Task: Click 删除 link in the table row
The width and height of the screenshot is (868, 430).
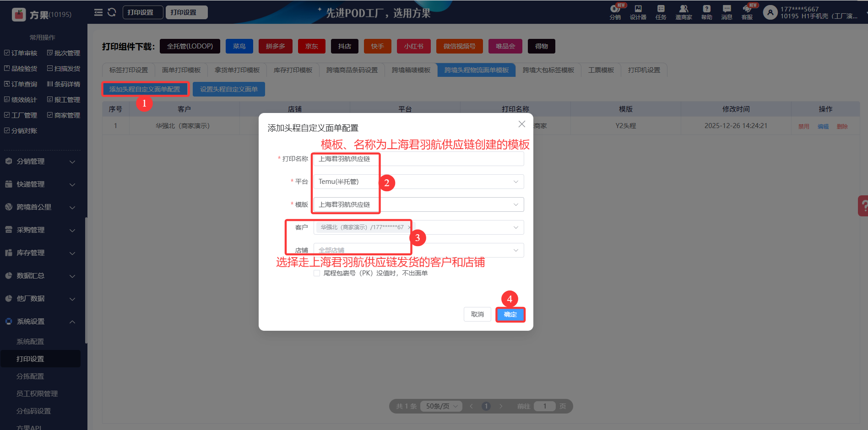Action: coord(842,126)
